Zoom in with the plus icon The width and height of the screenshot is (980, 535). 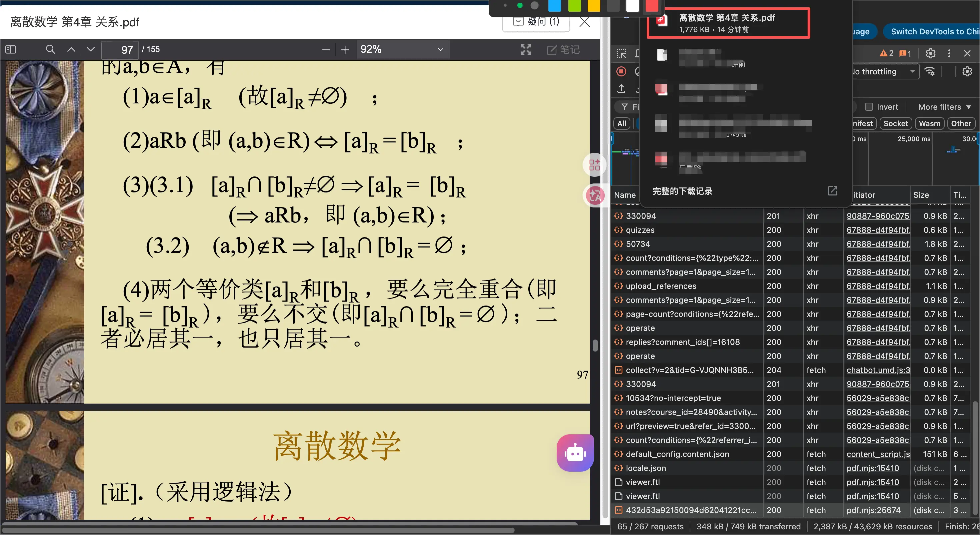click(345, 49)
